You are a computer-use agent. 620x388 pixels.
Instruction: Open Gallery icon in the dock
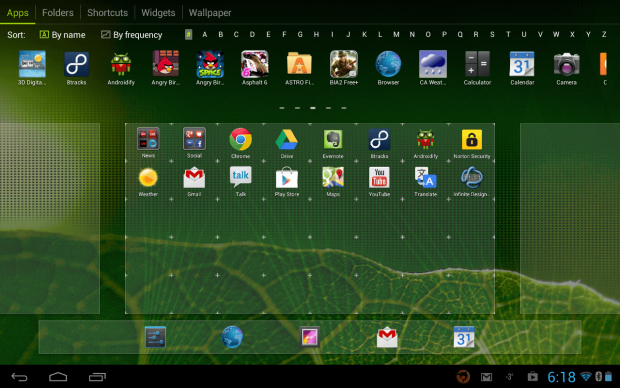point(310,337)
